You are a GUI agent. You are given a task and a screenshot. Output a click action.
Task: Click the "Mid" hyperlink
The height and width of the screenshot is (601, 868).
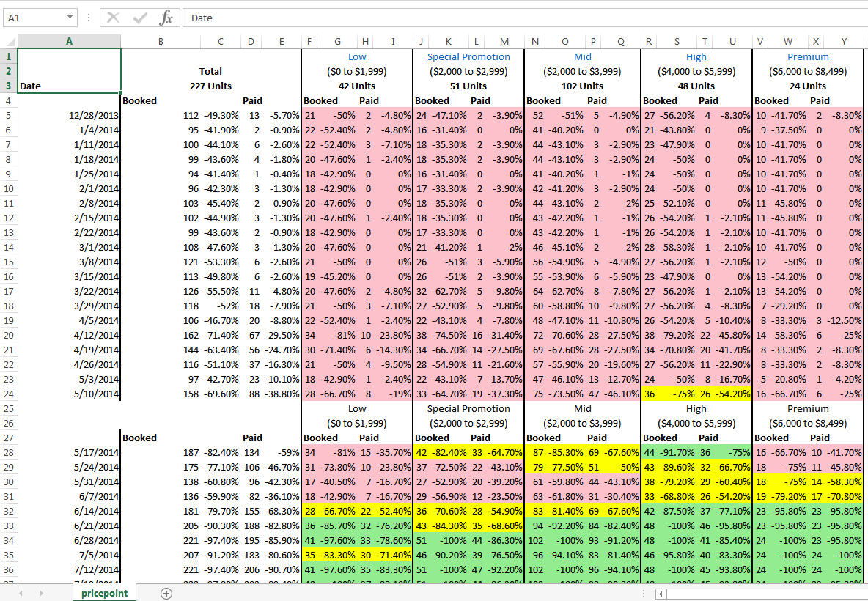tap(583, 56)
